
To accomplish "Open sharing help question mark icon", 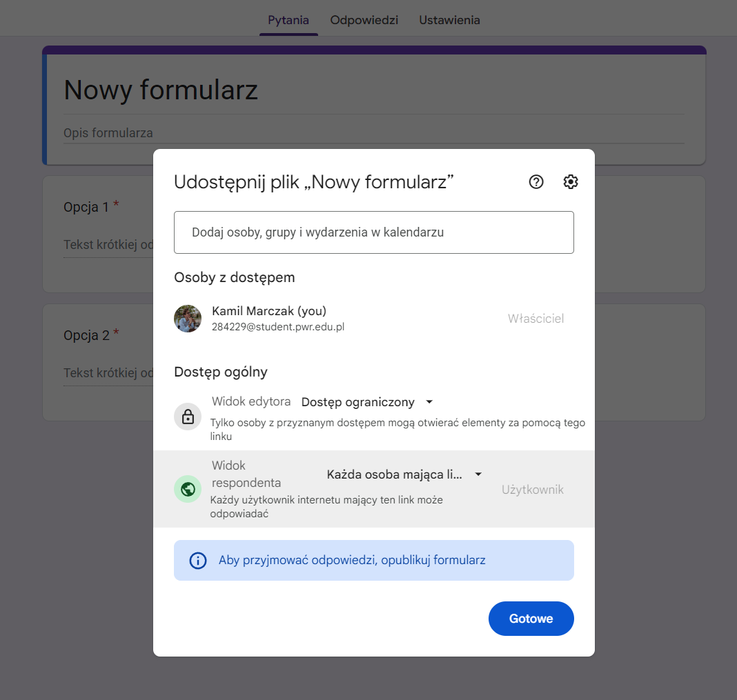I will [536, 181].
